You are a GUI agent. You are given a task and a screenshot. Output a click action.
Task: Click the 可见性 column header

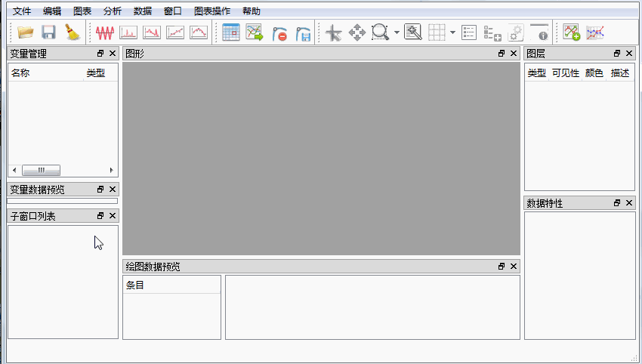pos(566,73)
